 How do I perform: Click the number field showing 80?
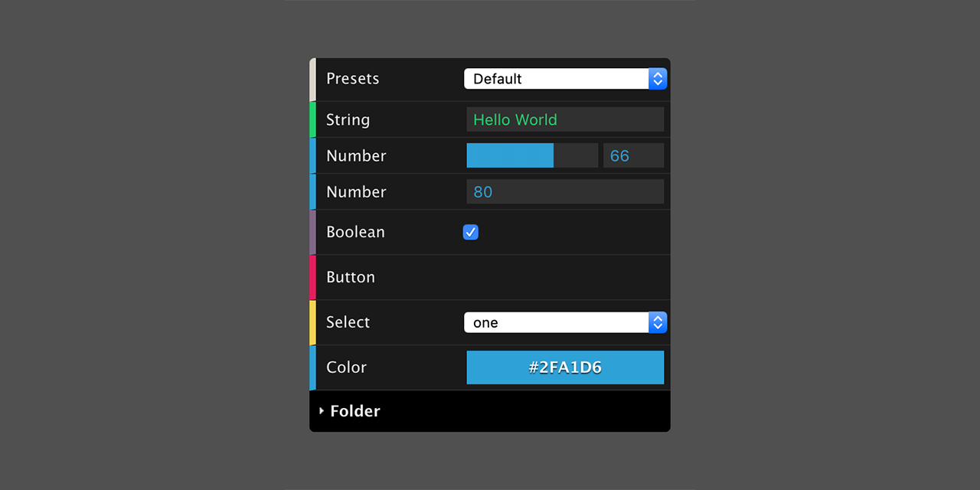click(565, 191)
